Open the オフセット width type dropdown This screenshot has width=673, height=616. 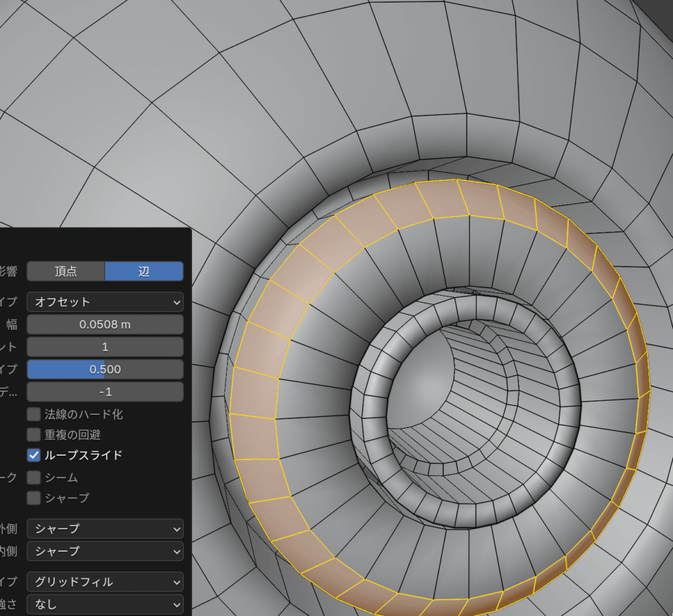click(x=105, y=302)
